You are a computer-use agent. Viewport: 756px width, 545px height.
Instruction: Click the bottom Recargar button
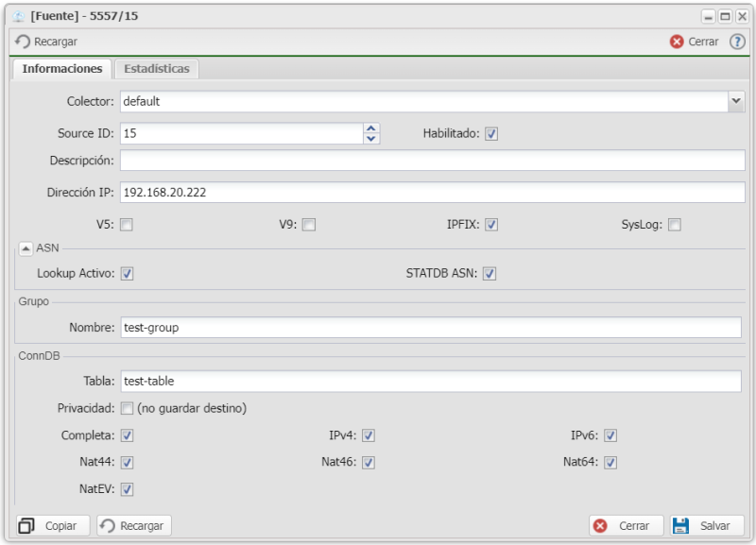coord(133,525)
